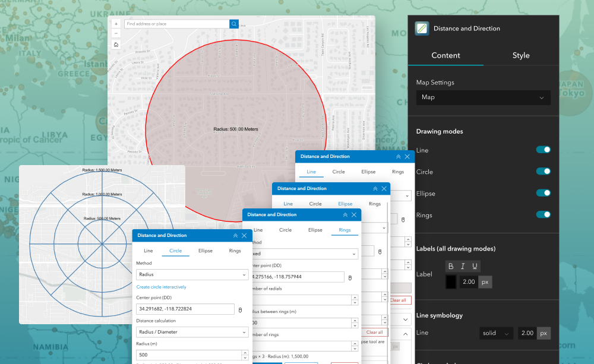Collapse the Rings tab widget window
This screenshot has height=364, width=594.
pos(345,215)
